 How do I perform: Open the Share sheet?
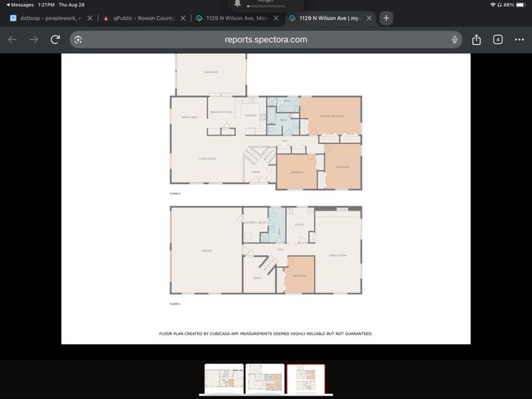pyautogui.click(x=477, y=39)
